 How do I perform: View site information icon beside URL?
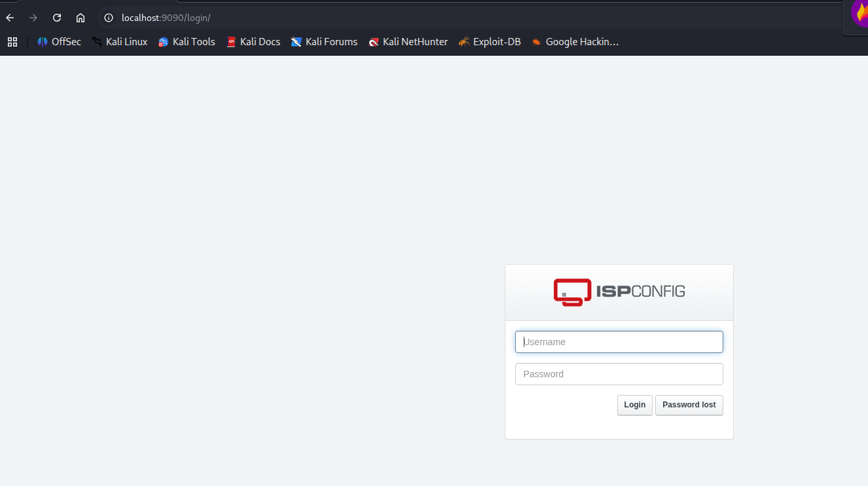[x=109, y=18]
